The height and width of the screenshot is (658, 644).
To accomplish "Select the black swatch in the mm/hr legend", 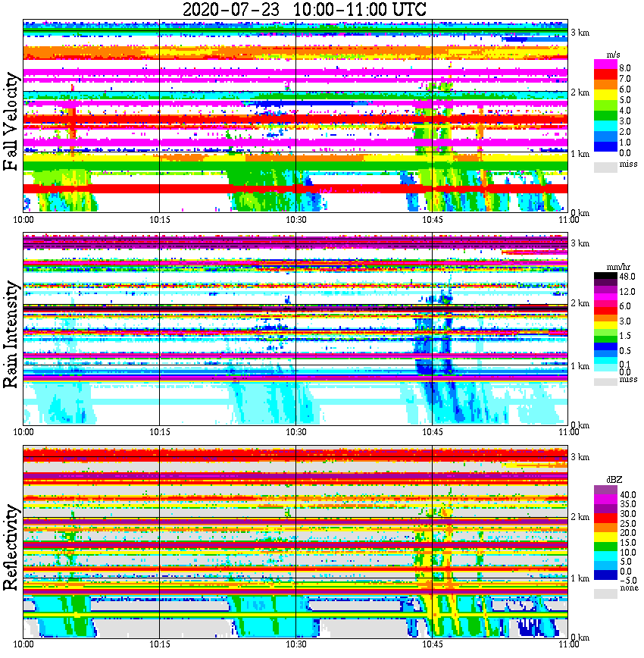I will click(605, 276).
